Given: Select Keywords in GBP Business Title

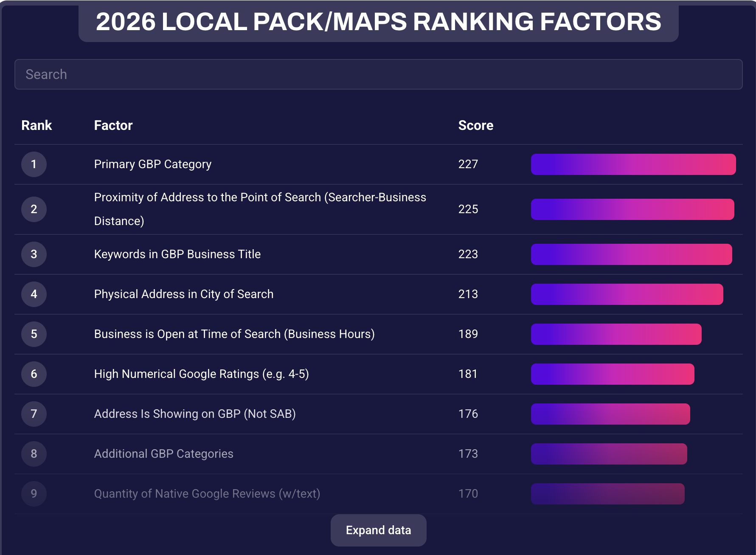Looking at the screenshot, I should coord(177,254).
